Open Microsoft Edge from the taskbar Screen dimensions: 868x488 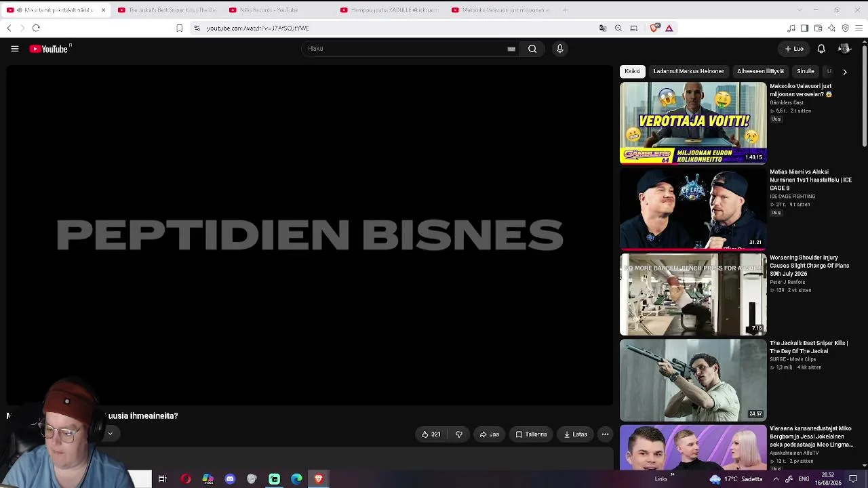[x=296, y=479]
